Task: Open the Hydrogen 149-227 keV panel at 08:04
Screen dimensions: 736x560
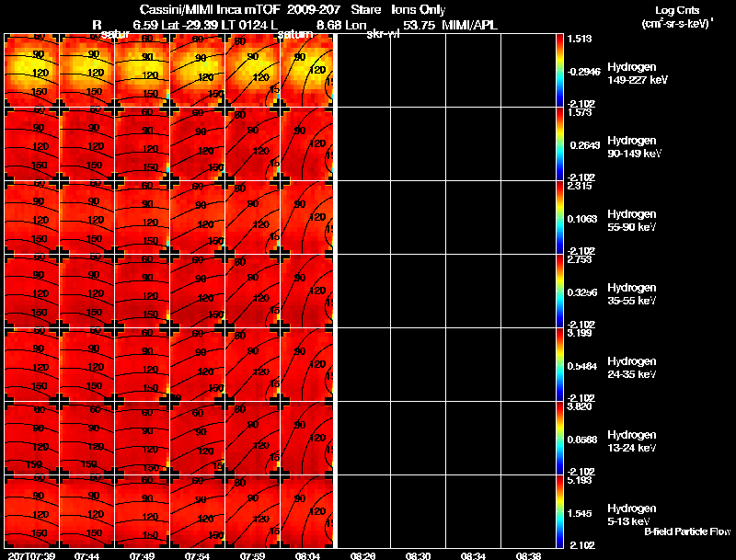Action: pyautogui.click(x=307, y=71)
